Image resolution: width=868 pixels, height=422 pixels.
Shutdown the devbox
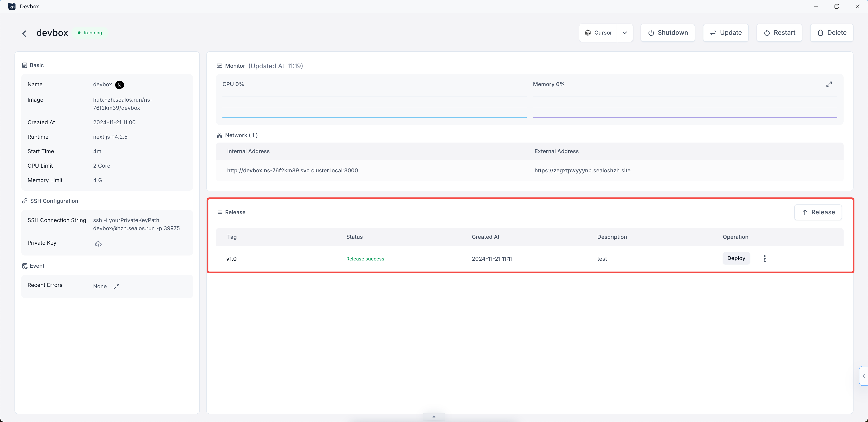(668, 33)
